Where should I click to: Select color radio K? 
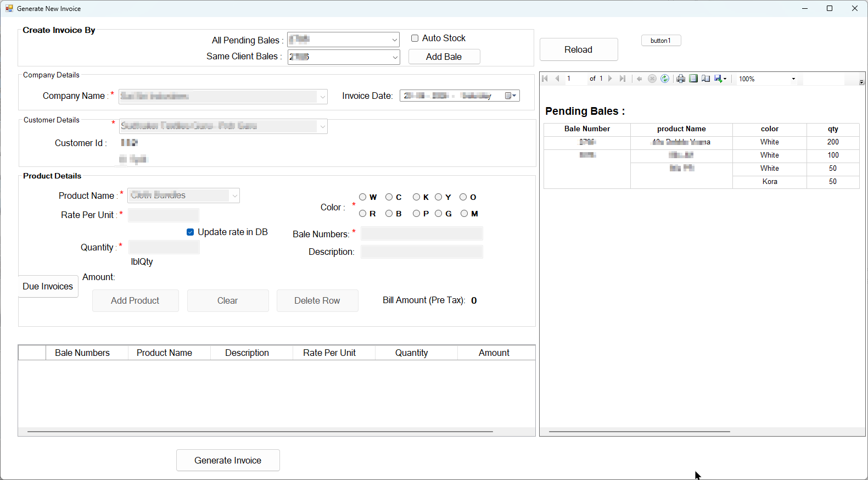coord(416,197)
